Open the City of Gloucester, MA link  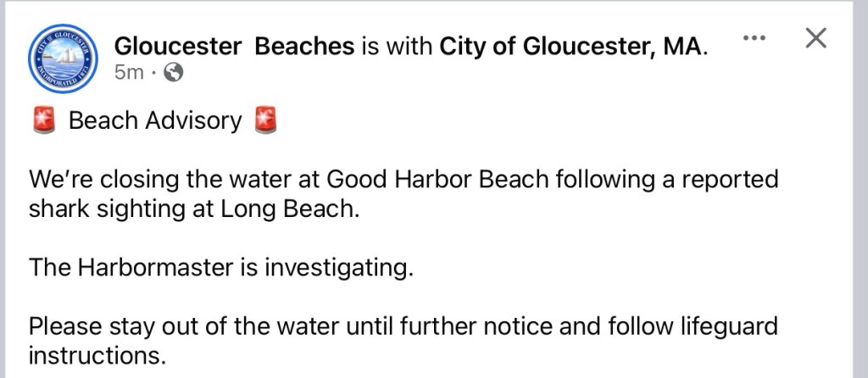570,46
